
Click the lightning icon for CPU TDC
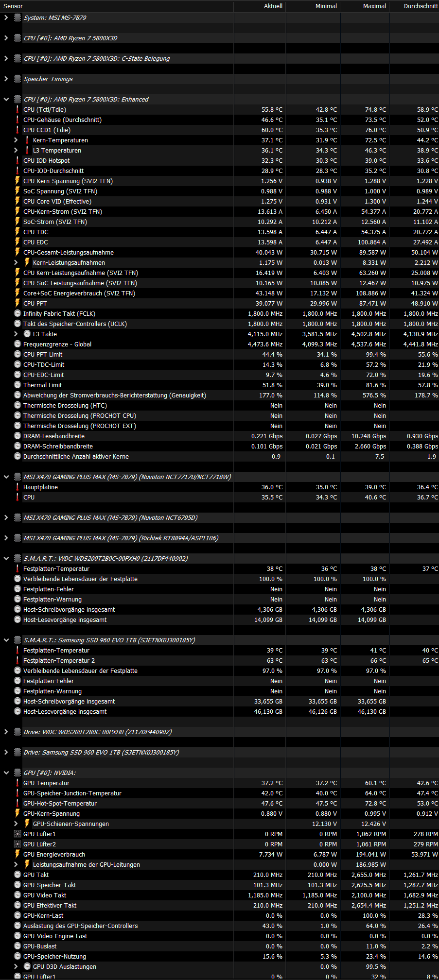click(x=18, y=232)
